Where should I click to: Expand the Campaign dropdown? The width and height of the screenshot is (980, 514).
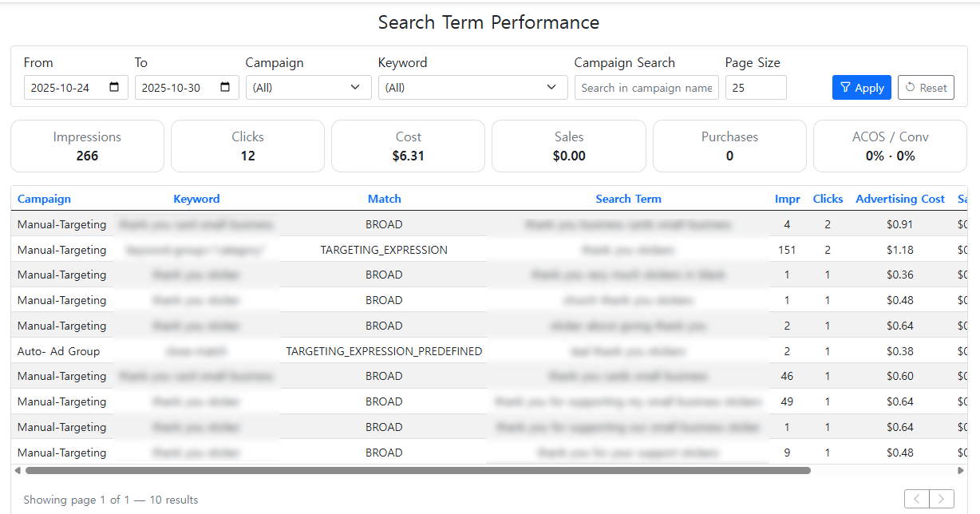[x=308, y=88]
